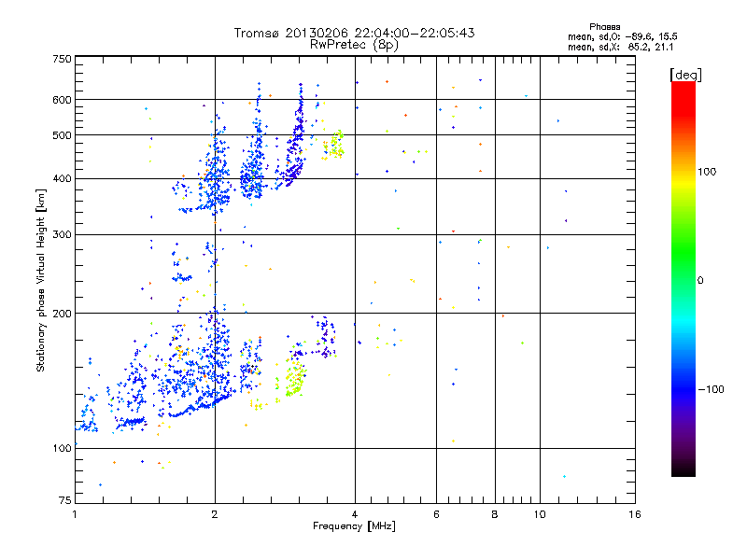Viewport: 747px width, 560px height.
Task: Click the y-axis label '400'
Action: (62, 179)
